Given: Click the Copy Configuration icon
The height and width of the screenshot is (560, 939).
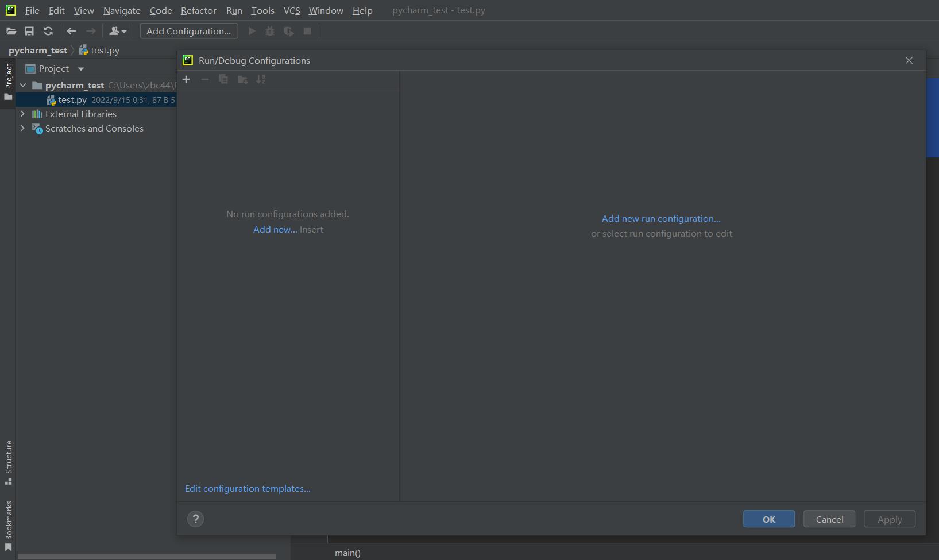Looking at the screenshot, I should (x=223, y=79).
